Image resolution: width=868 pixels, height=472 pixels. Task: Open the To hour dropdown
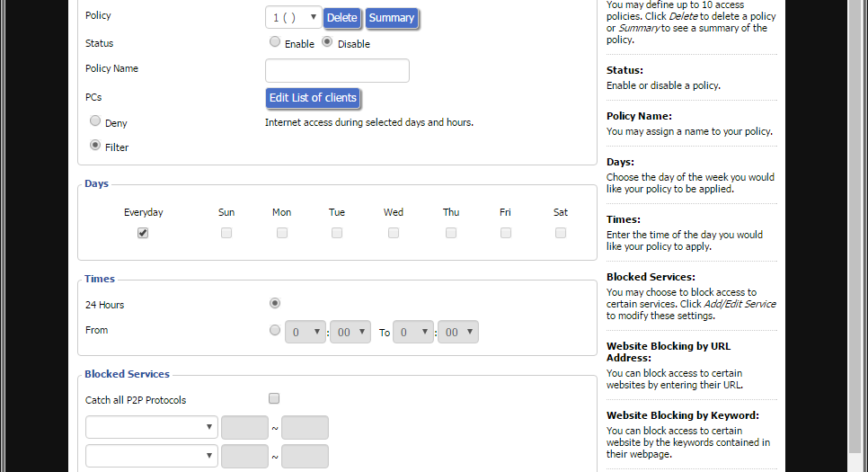point(413,333)
